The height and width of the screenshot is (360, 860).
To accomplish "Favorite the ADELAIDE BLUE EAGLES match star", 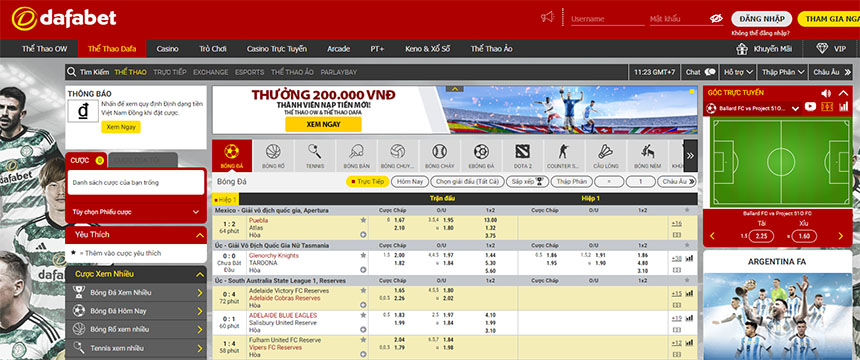I will (363, 315).
